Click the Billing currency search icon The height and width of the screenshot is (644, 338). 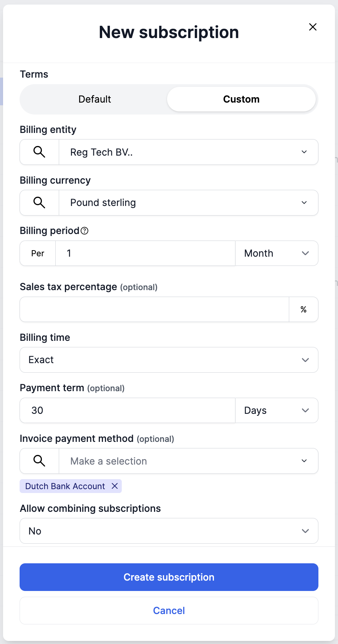coord(39,202)
